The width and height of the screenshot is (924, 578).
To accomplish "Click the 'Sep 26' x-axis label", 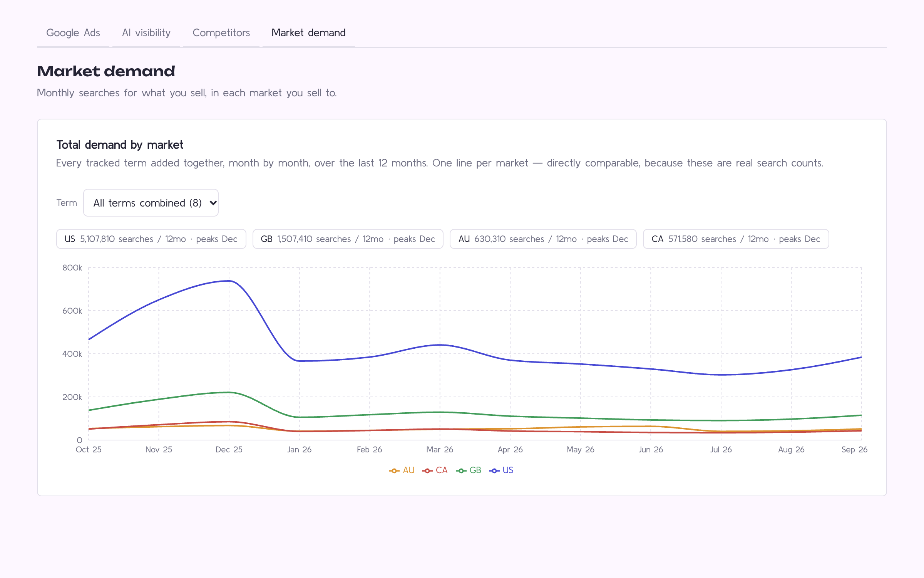I will (854, 450).
